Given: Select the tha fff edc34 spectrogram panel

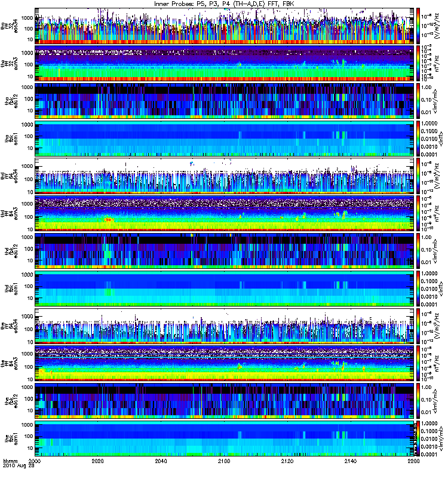Looking at the screenshot, I should coord(225,26).
